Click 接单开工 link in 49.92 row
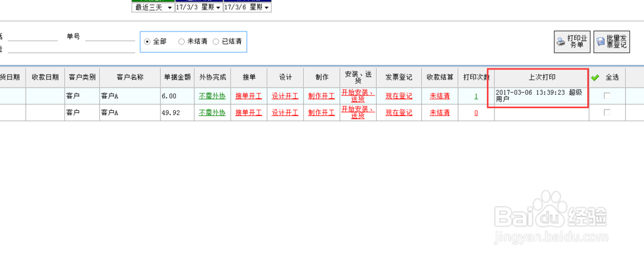Screen dimensions: 644x259 click(249, 113)
